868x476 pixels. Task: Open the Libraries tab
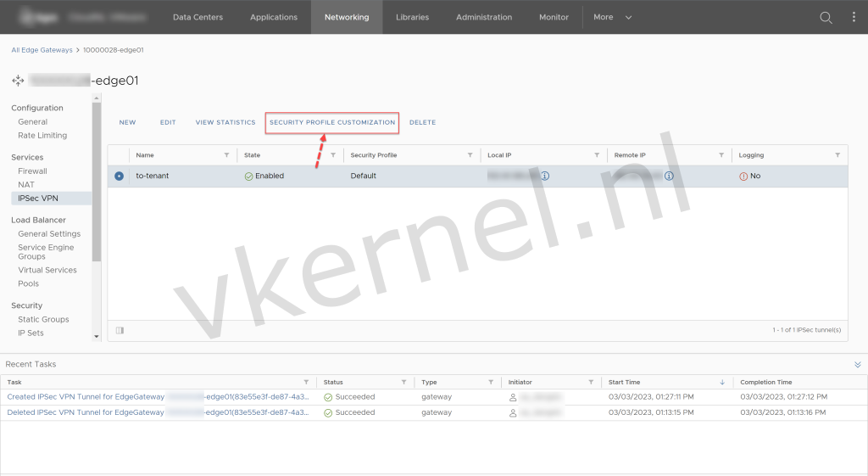413,17
